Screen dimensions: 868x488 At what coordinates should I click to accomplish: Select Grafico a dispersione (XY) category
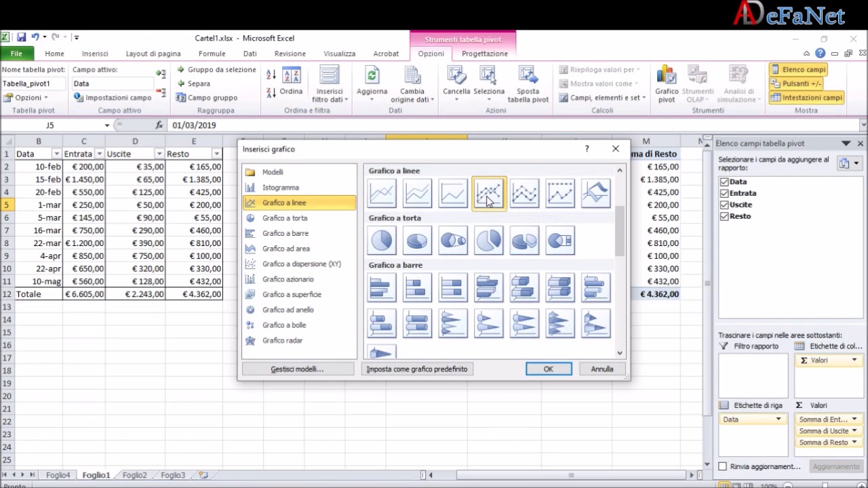click(x=302, y=264)
